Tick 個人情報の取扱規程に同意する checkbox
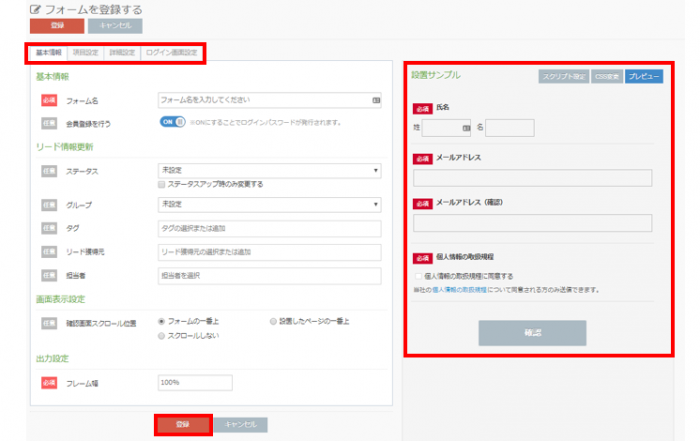The image size is (700, 441). click(x=417, y=275)
